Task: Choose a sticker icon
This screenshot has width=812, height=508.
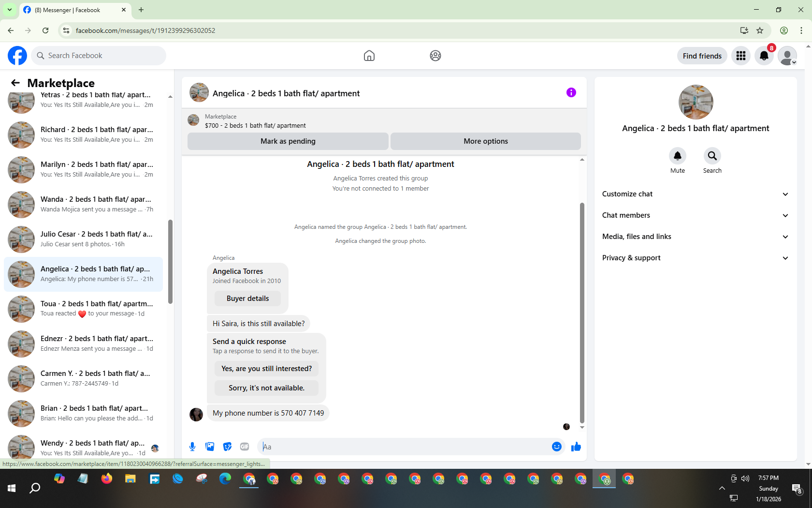Action: [x=227, y=447]
